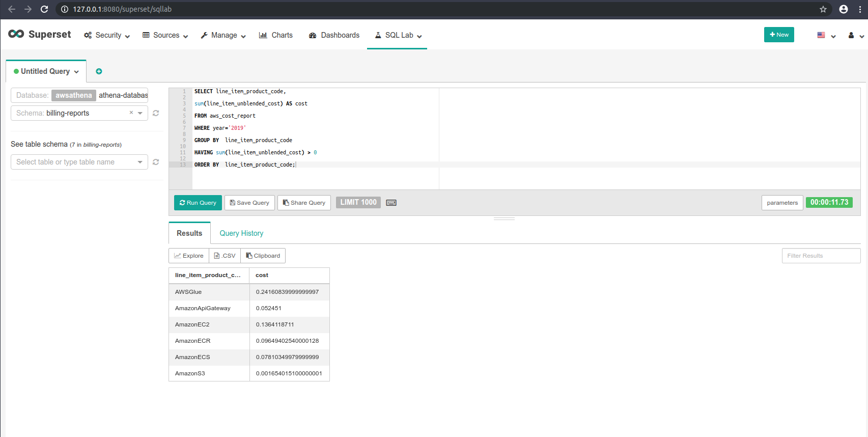Add a new query tab with plus icon
The image size is (868, 437).
[x=99, y=71]
